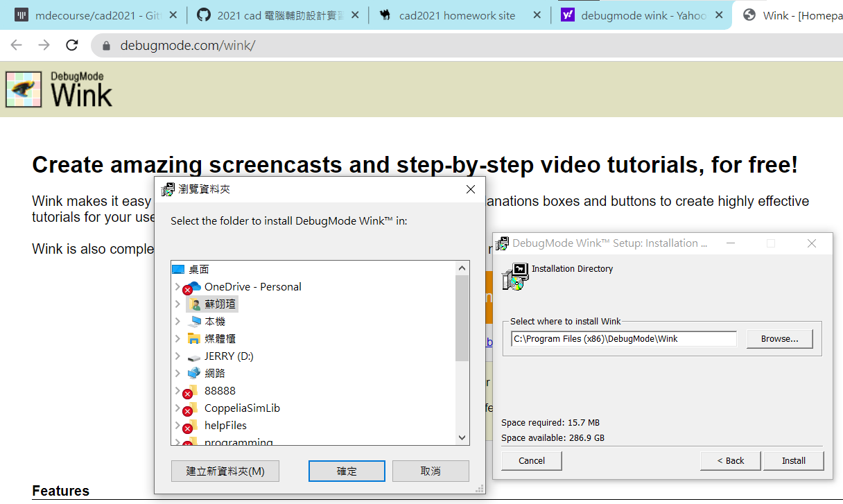Viewport: 843px width, 504px height.
Task: Click the lock icon in the address bar
Action: [106, 46]
